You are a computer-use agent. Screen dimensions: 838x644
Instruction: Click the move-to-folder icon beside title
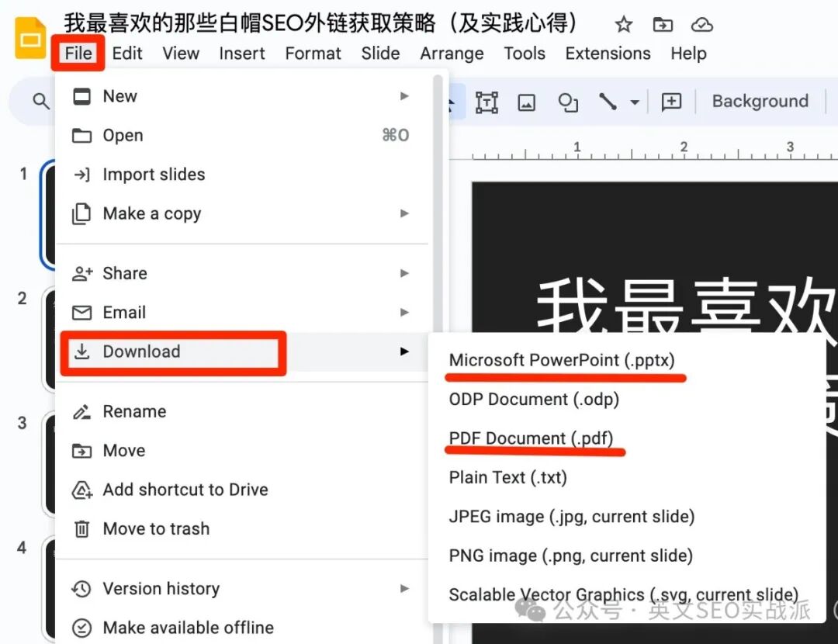point(663,25)
